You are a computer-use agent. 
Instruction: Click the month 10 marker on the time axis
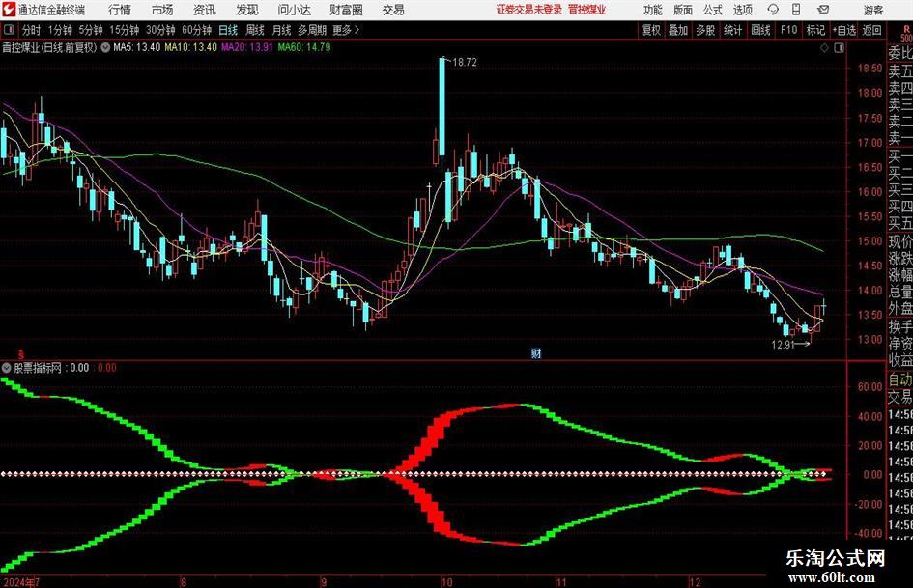(x=446, y=582)
